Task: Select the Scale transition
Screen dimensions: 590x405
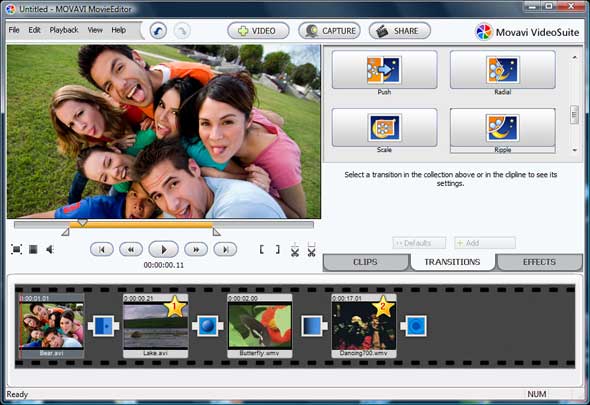Action: pyautogui.click(x=384, y=128)
